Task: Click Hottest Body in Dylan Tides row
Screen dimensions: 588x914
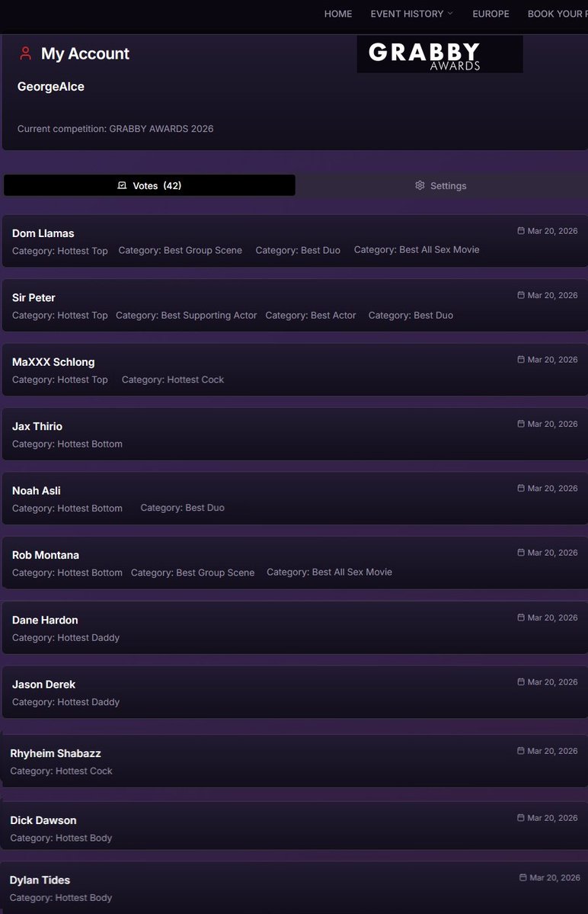Action: coord(61,898)
